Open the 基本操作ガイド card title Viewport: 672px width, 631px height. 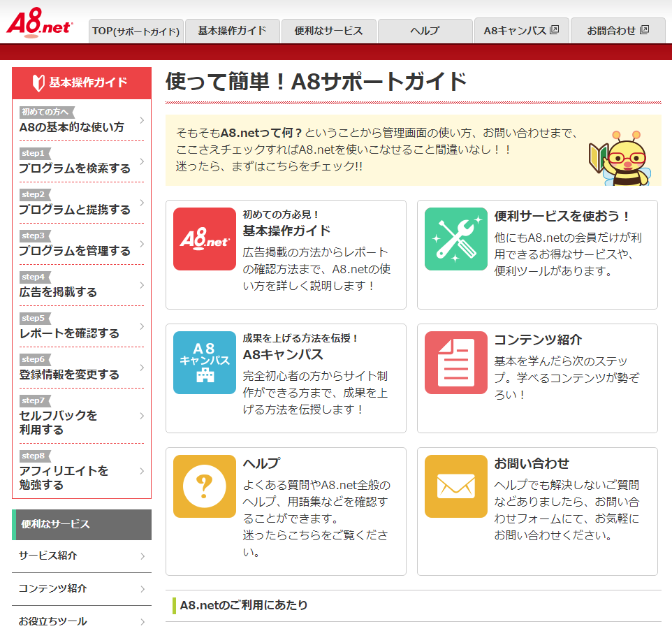286,231
